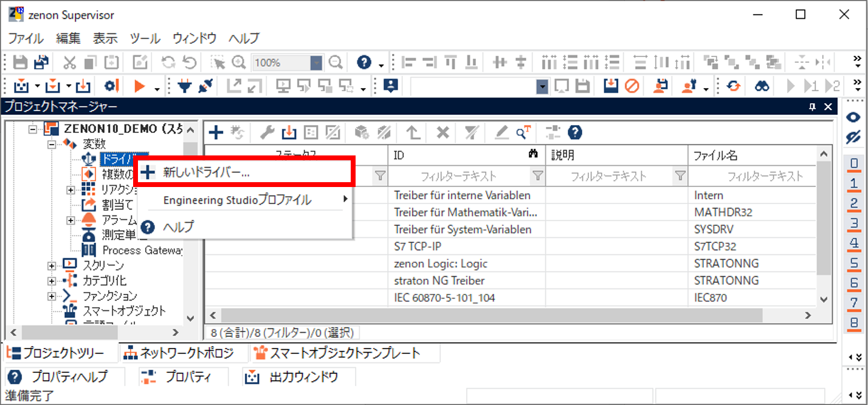Click the gear runtime settings icon

tap(111, 87)
